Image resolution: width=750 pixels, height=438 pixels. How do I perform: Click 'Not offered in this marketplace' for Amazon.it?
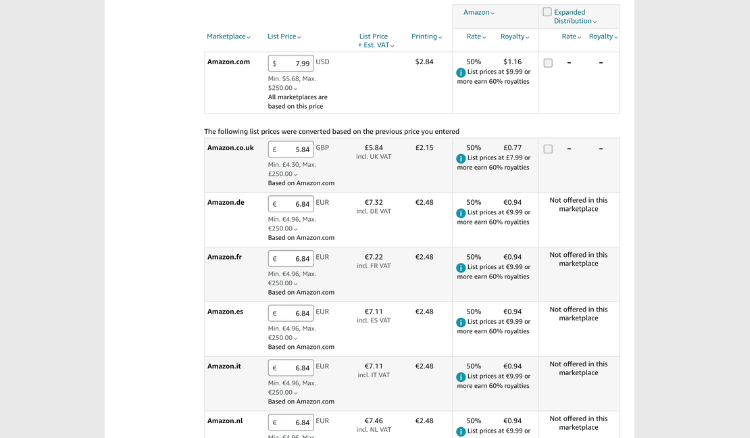[x=578, y=368]
